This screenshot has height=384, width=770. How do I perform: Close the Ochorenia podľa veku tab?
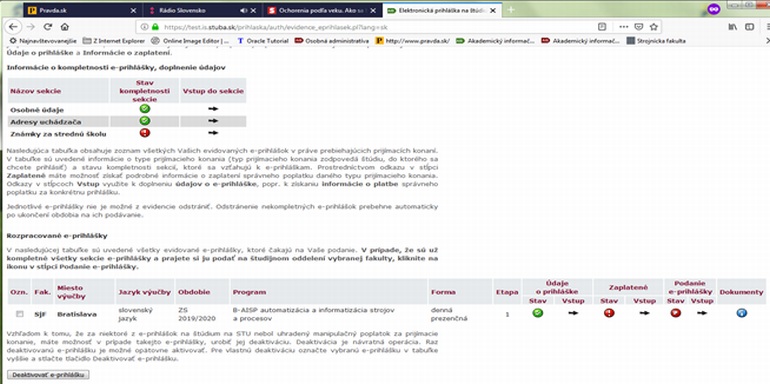click(374, 10)
